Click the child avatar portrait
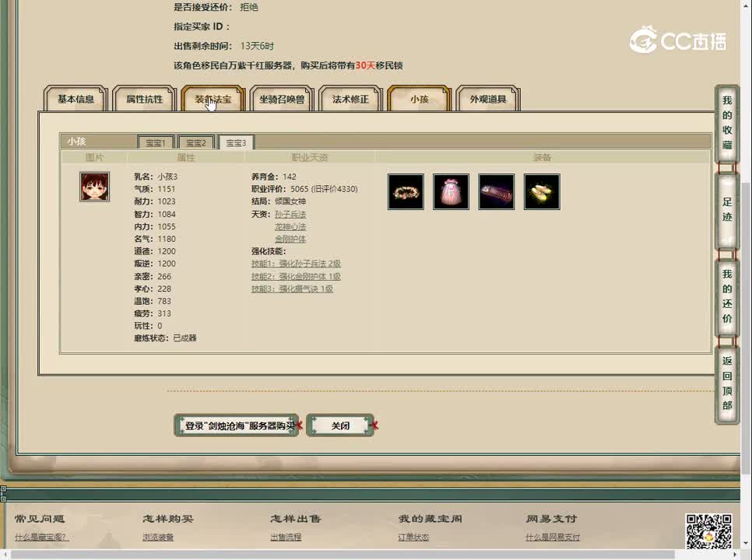This screenshot has width=752, height=560. point(94,187)
